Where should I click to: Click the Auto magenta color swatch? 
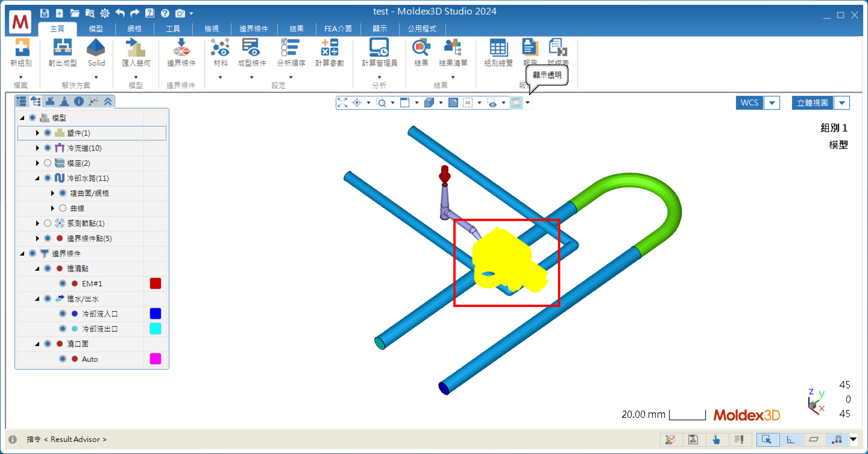pyautogui.click(x=155, y=359)
